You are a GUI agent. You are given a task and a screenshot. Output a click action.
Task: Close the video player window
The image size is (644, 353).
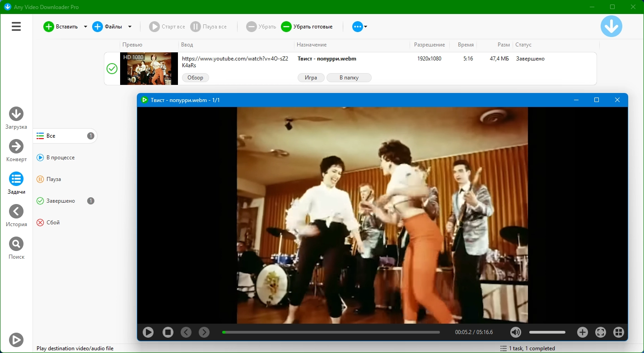pyautogui.click(x=617, y=100)
